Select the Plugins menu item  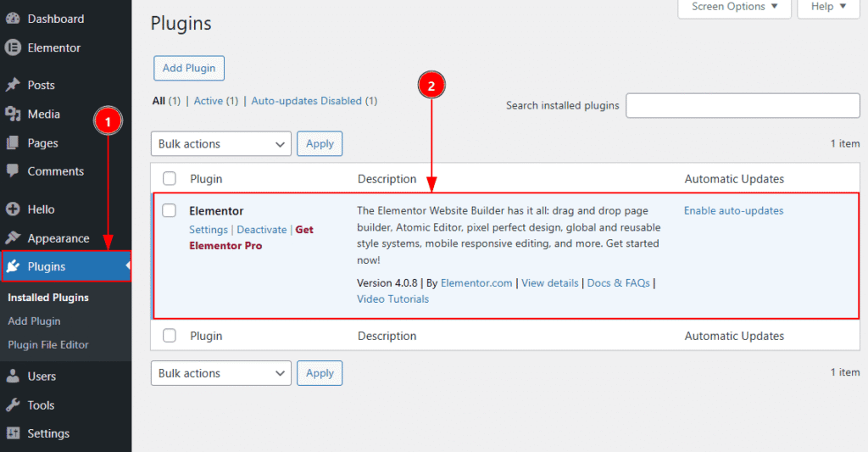(65, 266)
